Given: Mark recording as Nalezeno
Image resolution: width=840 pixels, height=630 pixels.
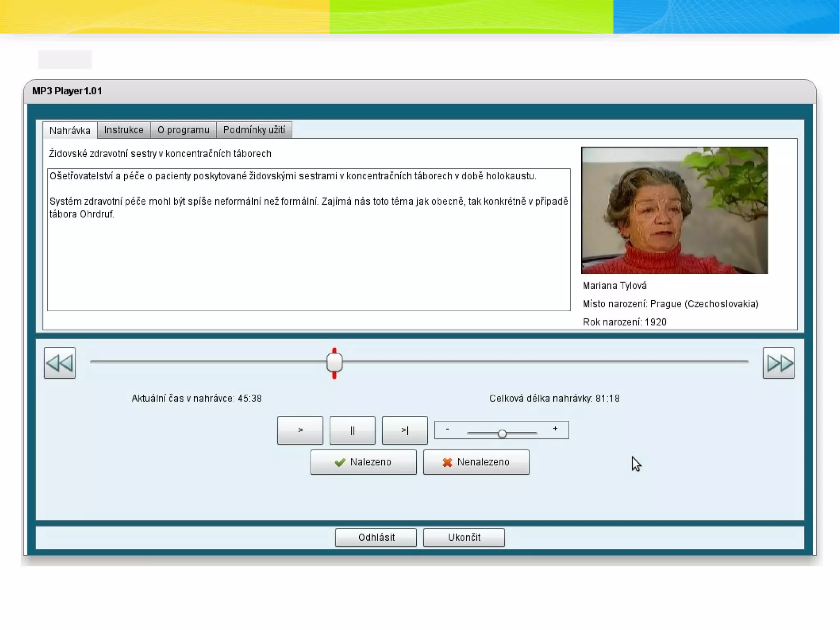Looking at the screenshot, I should (x=363, y=462).
